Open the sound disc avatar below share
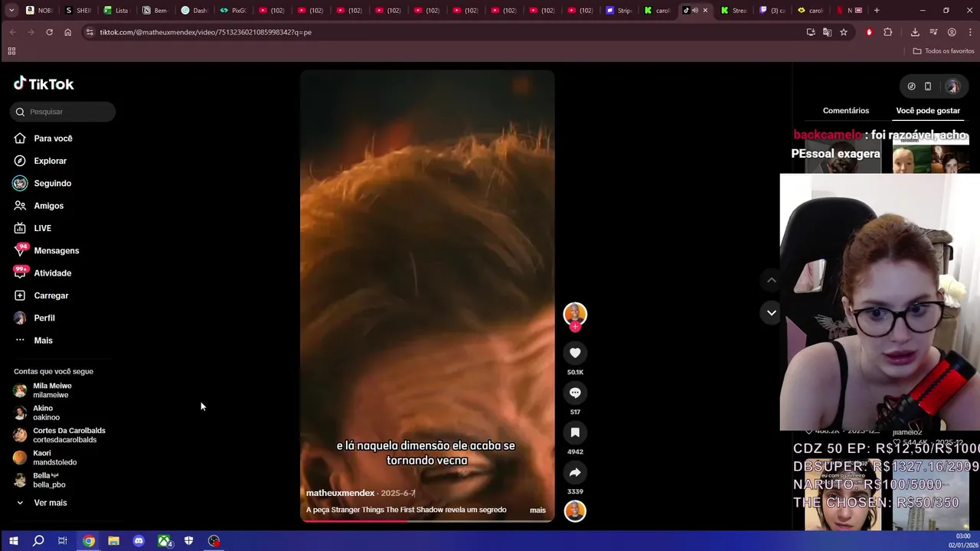The image size is (980, 551). (575, 510)
